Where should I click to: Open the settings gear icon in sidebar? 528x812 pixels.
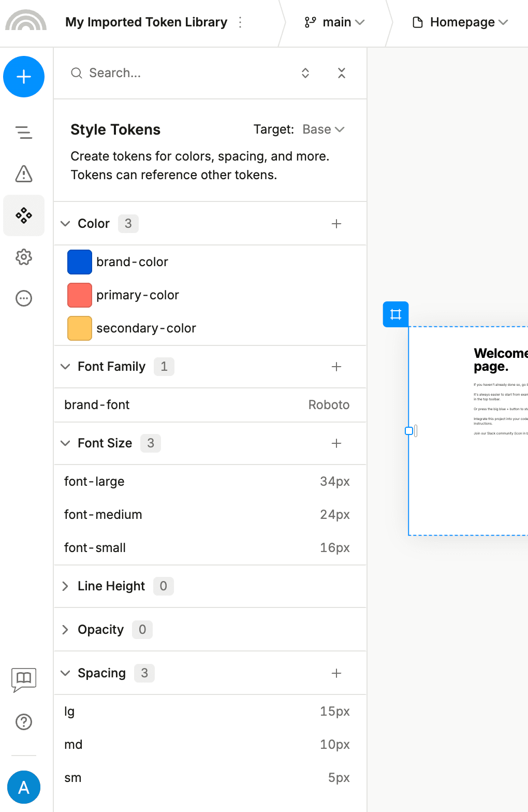coord(24,257)
